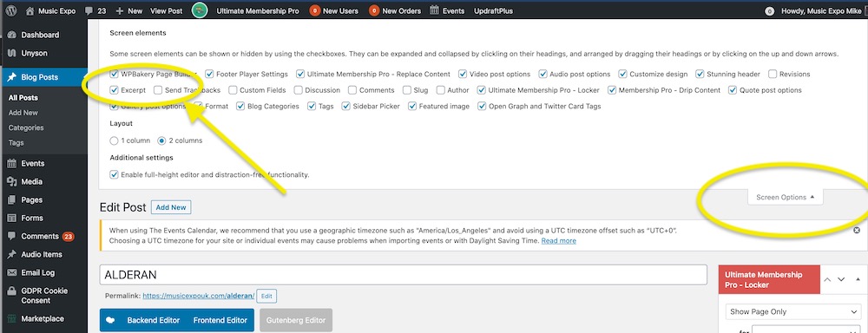Select the 2 columns layout radio
Screen dimensions: 868x333
click(x=161, y=140)
